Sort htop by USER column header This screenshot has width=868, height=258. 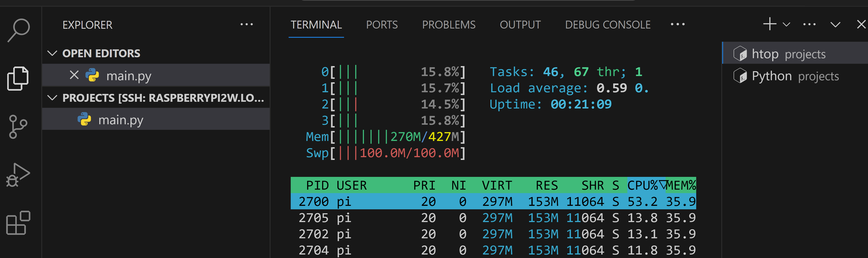pyautogui.click(x=351, y=185)
